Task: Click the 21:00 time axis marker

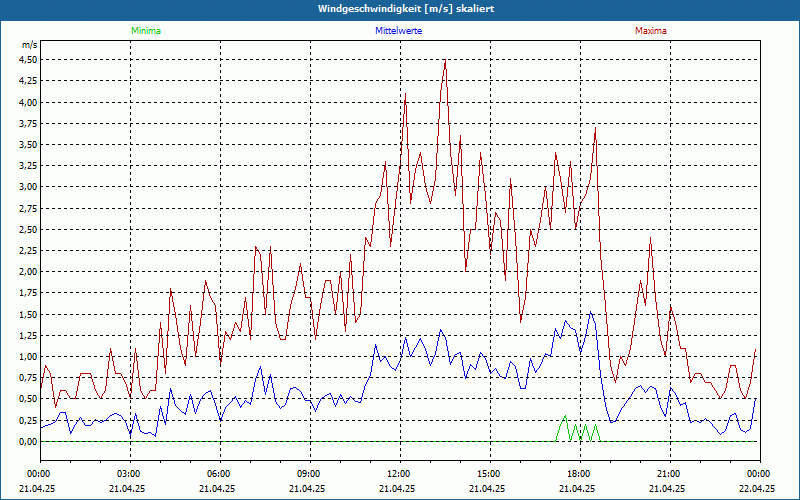Action: point(669,473)
